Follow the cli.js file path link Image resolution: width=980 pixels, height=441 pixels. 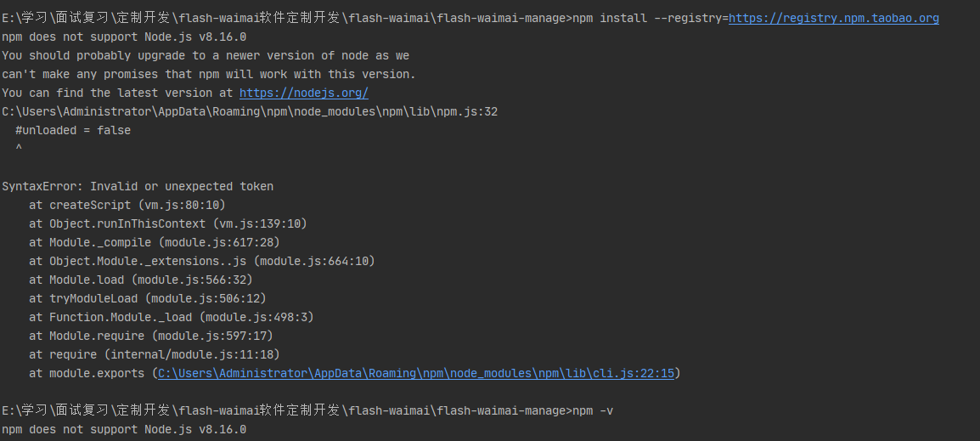(x=416, y=373)
